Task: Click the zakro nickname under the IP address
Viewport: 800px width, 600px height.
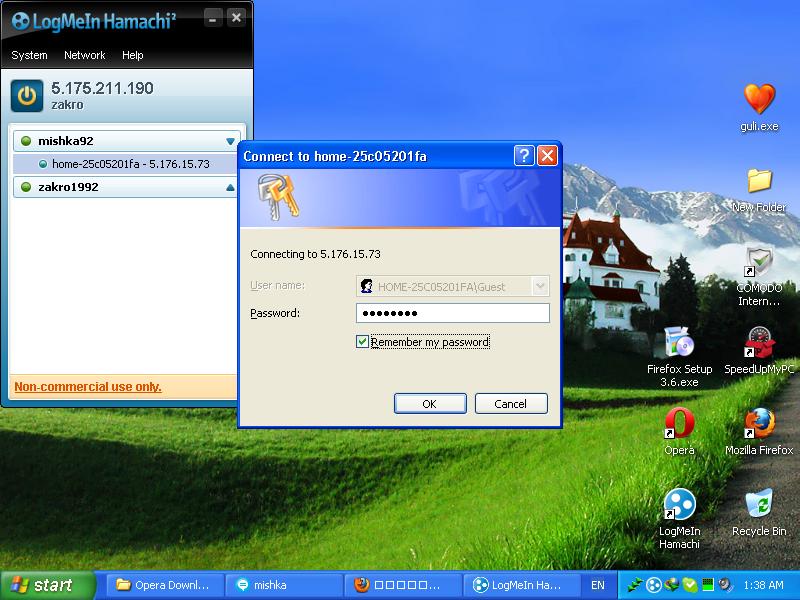Action: 67,105
